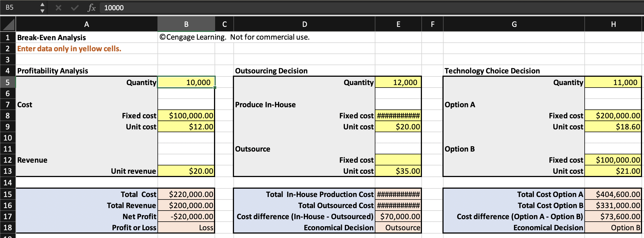644x238 pixels.
Task: Select column B header
Action: coord(186,24)
